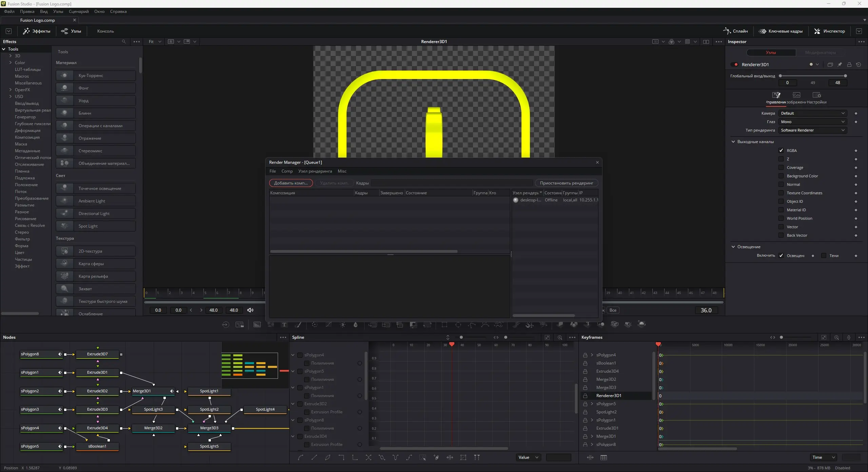Image resolution: width=868 pixels, height=472 pixels.
Task: Click the Добавить комп... button
Action: click(291, 183)
